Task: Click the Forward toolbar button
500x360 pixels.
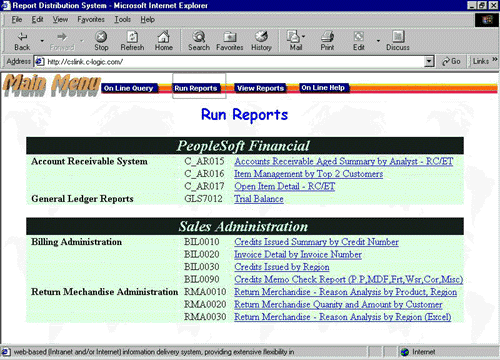Action: point(62,41)
